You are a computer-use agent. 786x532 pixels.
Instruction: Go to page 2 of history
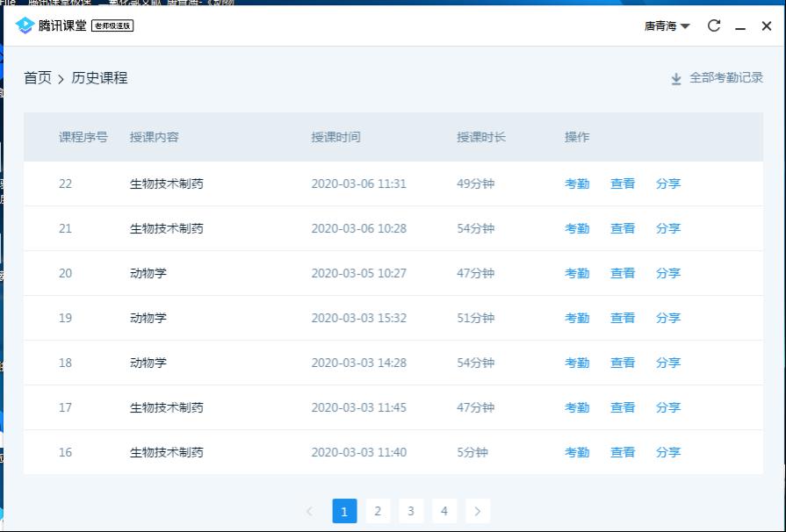[378, 511]
